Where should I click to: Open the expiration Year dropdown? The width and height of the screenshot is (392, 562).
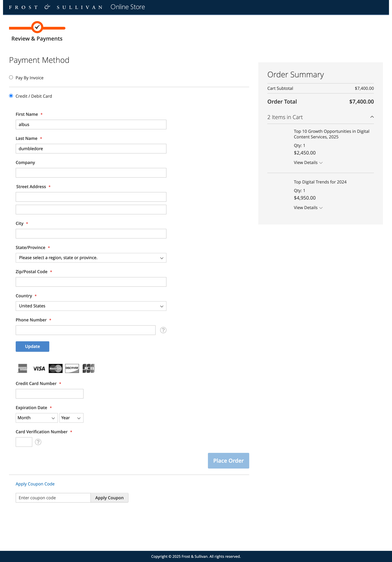[71, 418]
